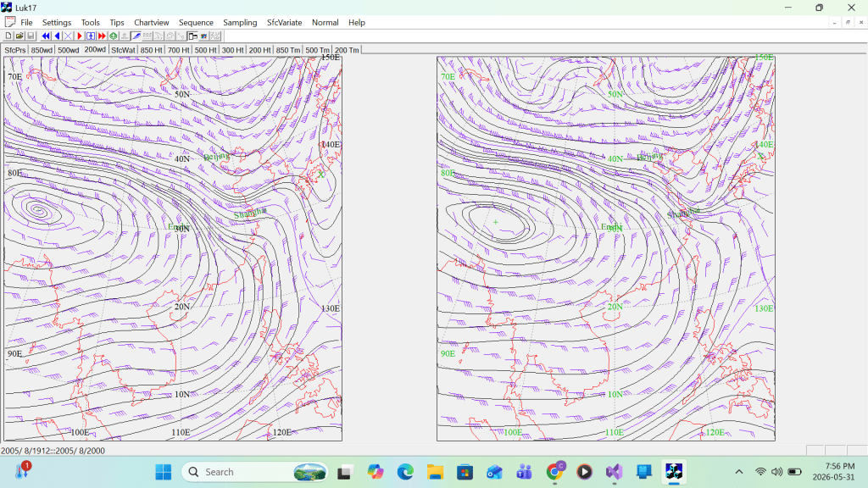868x488 pixels.
Task: Open the SfcVariate menu
Action: click(x=285, y=23)
